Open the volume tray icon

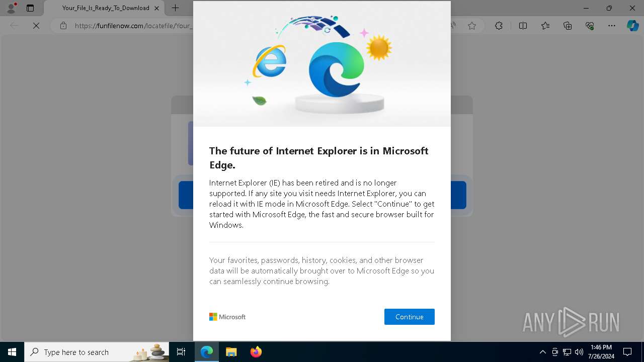579,352
